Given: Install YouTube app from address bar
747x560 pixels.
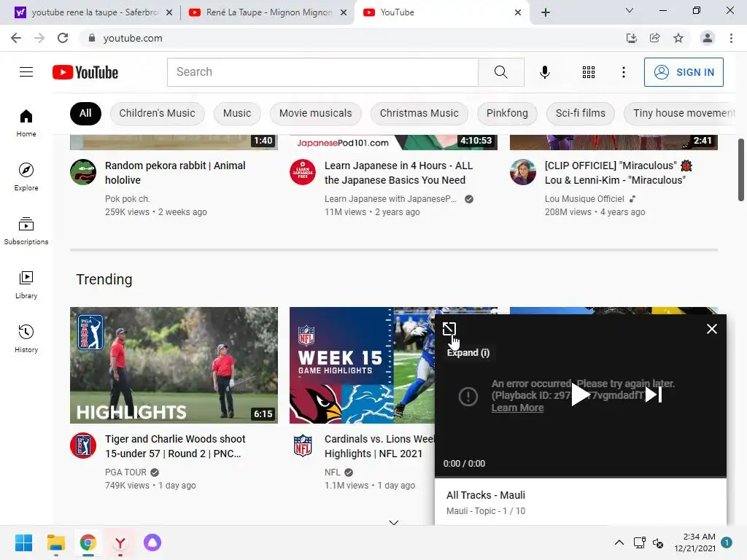Looking at the screenshot, I should [x=631, y=38].
